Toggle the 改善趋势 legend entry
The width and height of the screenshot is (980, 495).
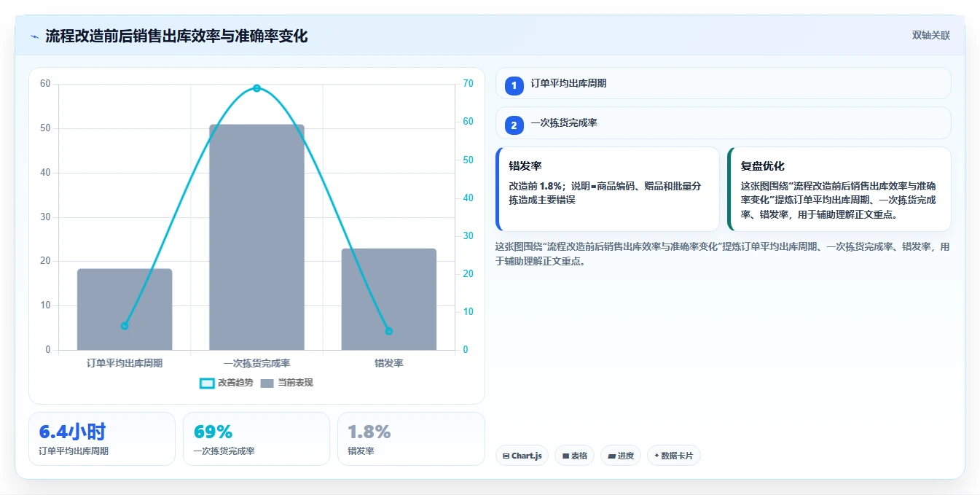point(228,383)
